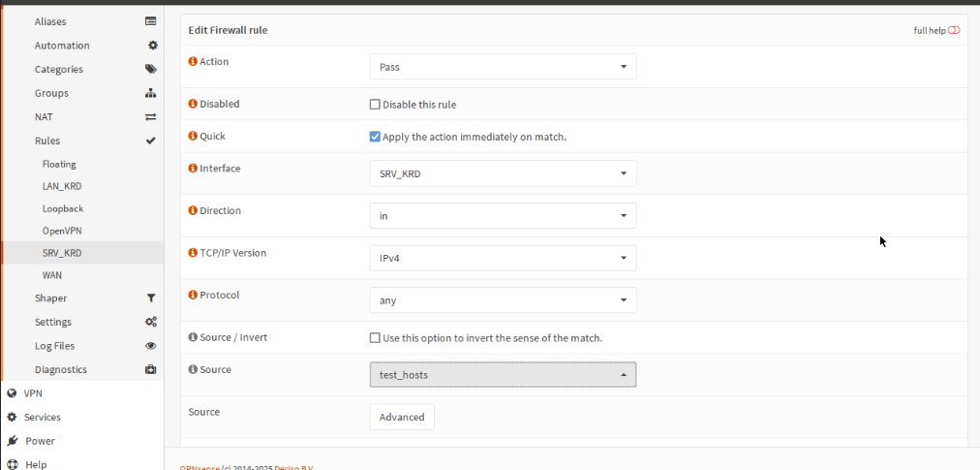Expand the TCP/IP Version dropdown
The height and width of the screenshot is (470, 980).
click(x=503, y=258)
